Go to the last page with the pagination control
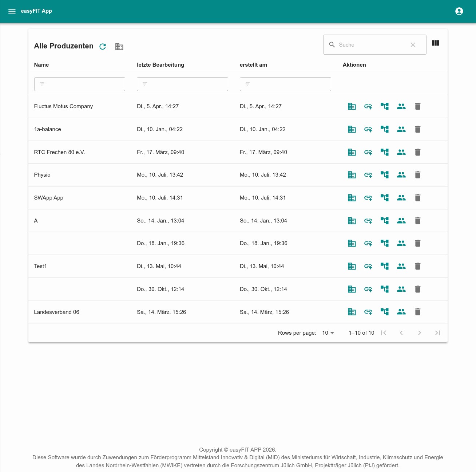Viewport: 476px width, 472px height. 438,333
